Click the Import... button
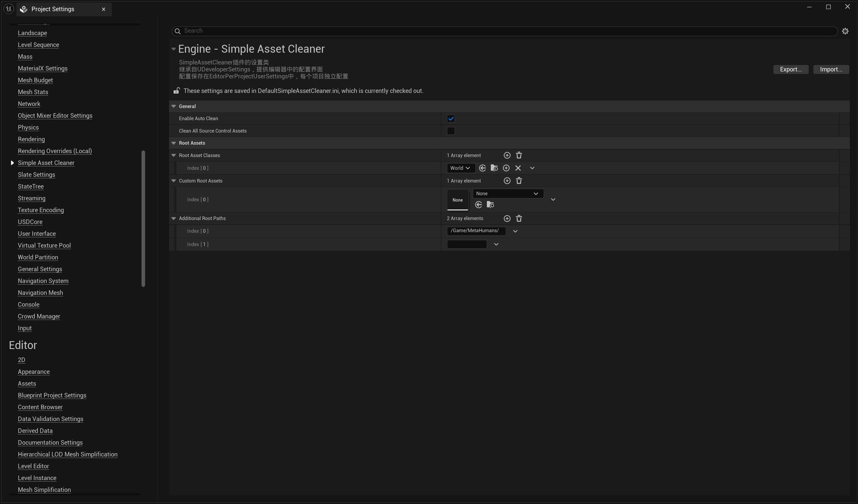Screen dimensions: 858x504 coord(831,69)
